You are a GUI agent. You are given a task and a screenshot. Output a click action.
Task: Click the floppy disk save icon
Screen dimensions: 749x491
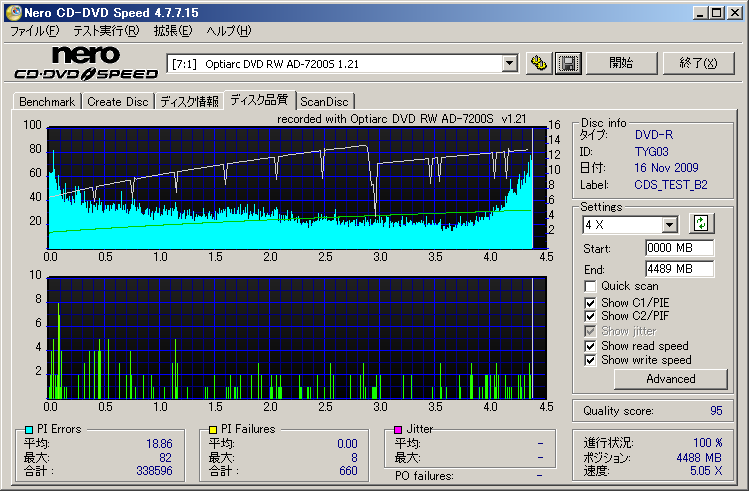568,63
